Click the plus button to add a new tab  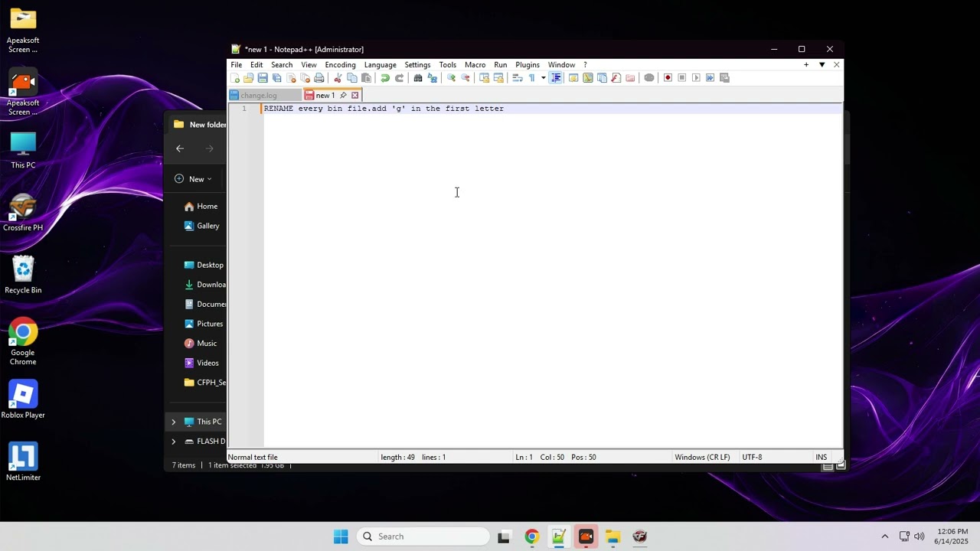point(806,65)
